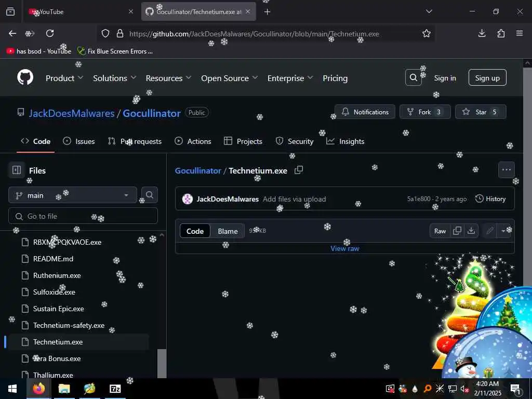
Task: Collapse the file tree panel icon
Action: tap(16, 170)
